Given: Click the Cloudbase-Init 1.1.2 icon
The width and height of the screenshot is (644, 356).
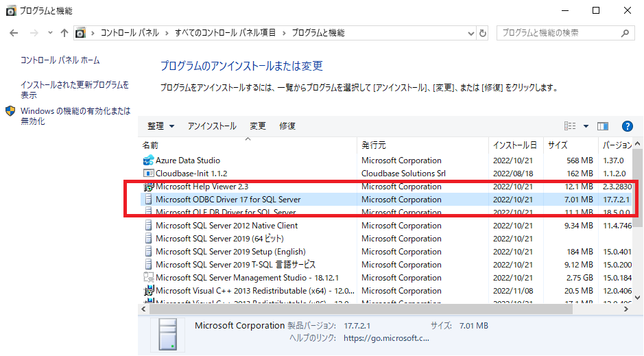Looking at the screenshot, I should pyautogui.click(x=148, y=174).
